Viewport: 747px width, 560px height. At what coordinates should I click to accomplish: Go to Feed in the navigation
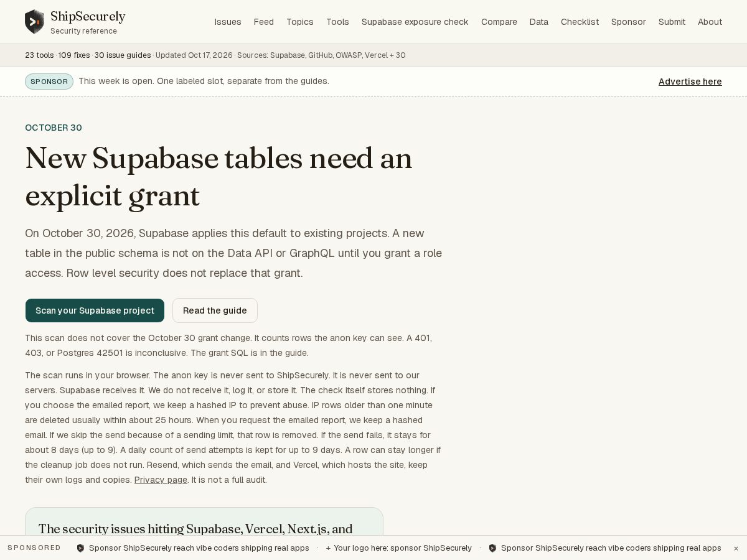(x=264, y=22)
